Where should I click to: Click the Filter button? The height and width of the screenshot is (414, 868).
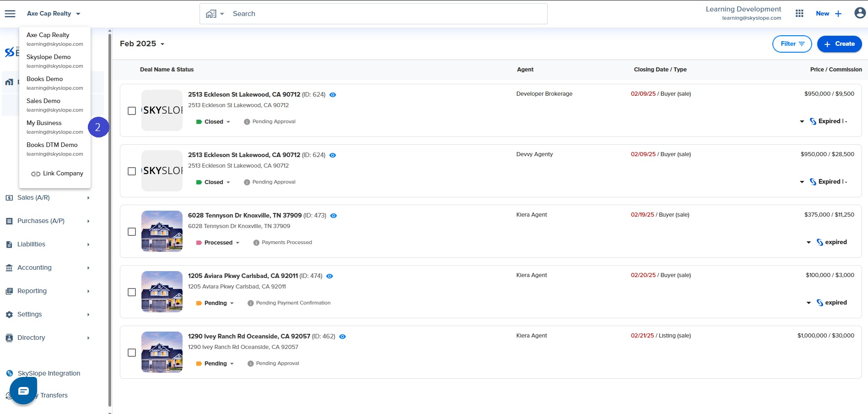(x=792, y=44)
